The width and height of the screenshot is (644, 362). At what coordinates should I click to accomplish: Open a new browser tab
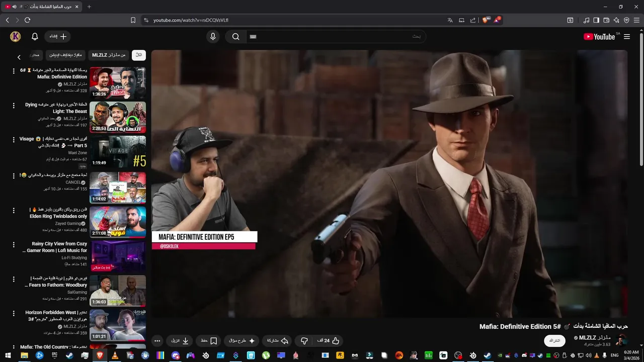click(x=89, y=7)
